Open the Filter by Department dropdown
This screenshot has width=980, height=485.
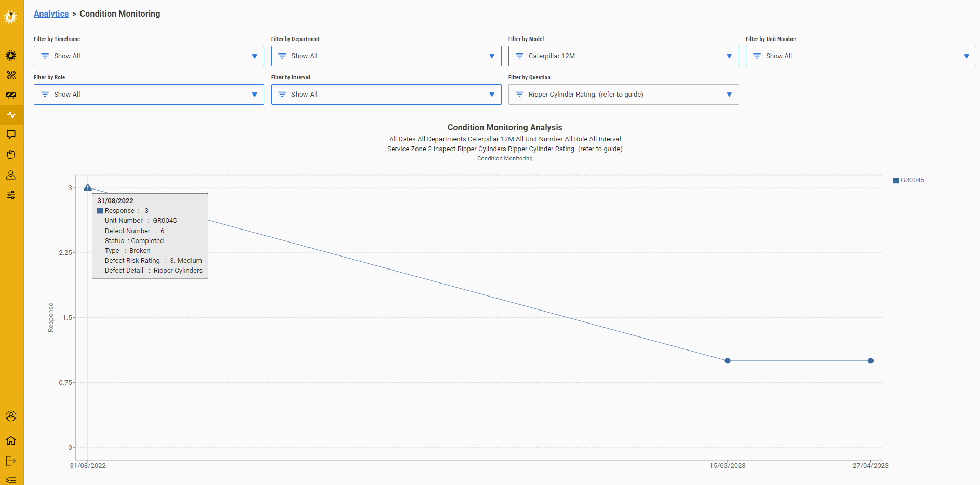(x=386, y=56)
